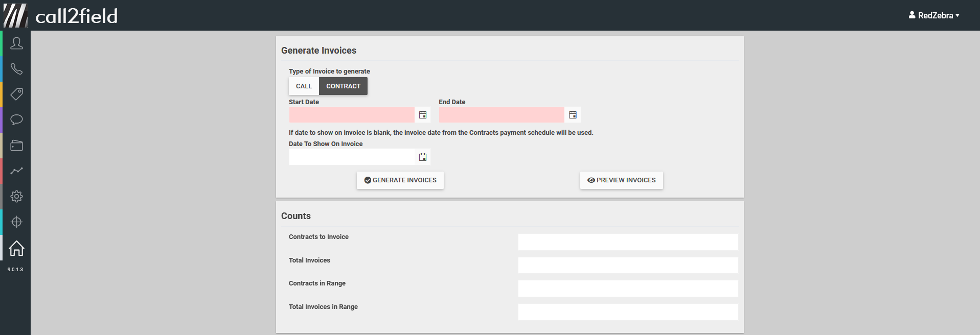Click the Contracts to Invoice count field
This screenshot has height=335, width=980.
(x=628, y=242)
